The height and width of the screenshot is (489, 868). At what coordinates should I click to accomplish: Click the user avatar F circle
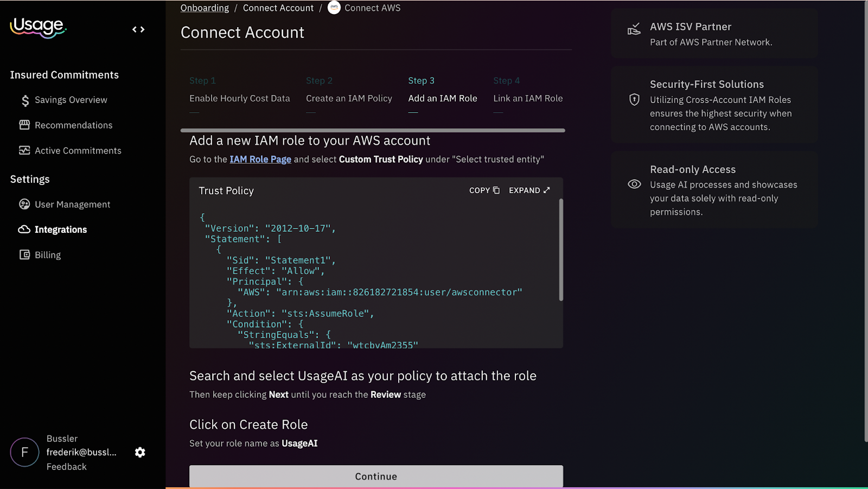coord(24,452)
